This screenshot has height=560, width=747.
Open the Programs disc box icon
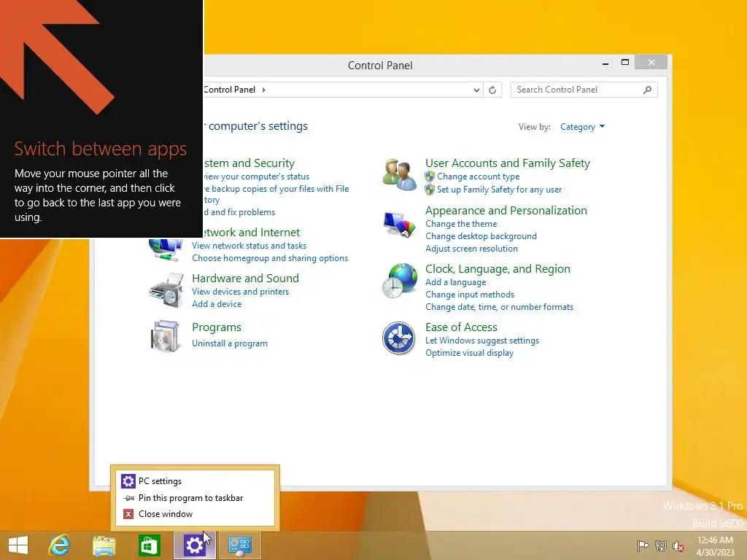(x=165, y=336)
